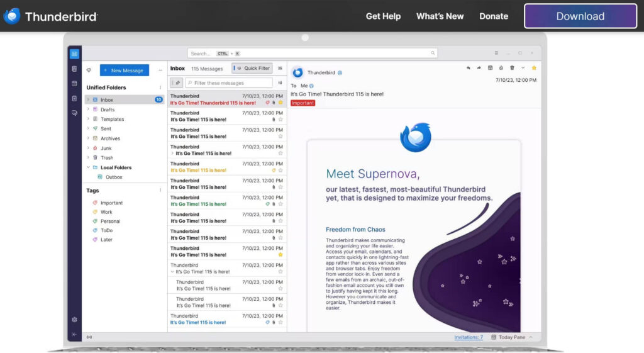Open the quick filter options sliders icon
The height and width of the screenshot is (353, 644).
[280, 82]
